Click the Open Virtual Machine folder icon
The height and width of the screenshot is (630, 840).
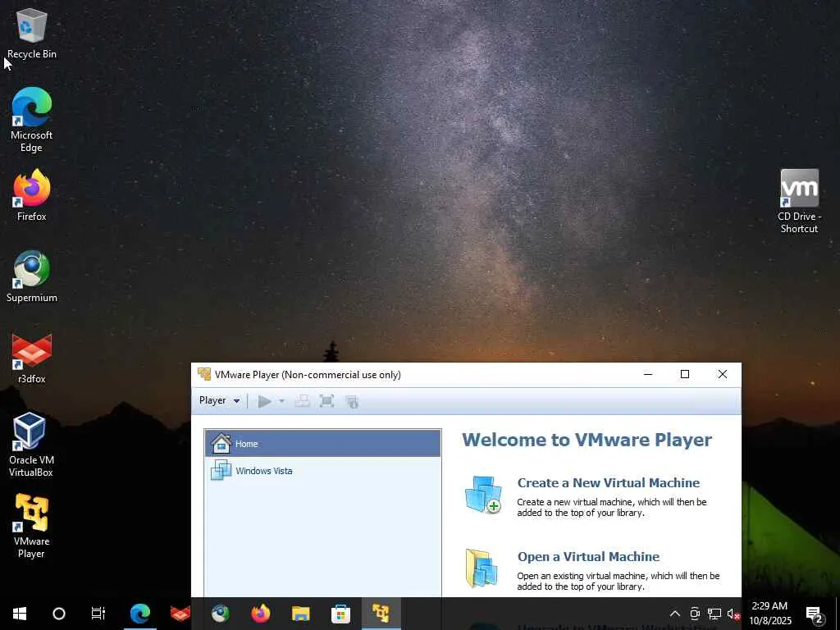482,568
